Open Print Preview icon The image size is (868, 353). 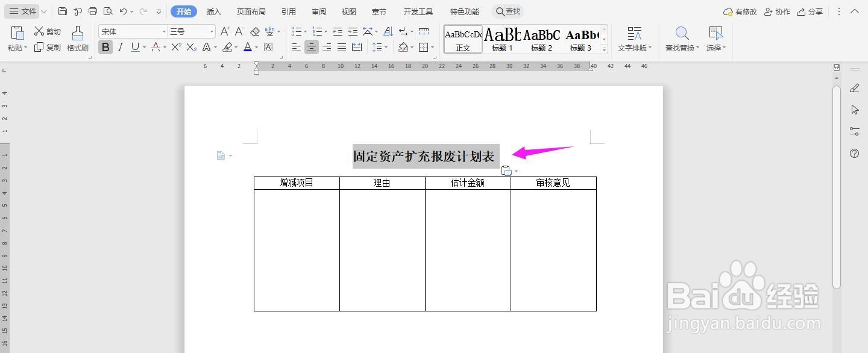[x=108, y=11]
